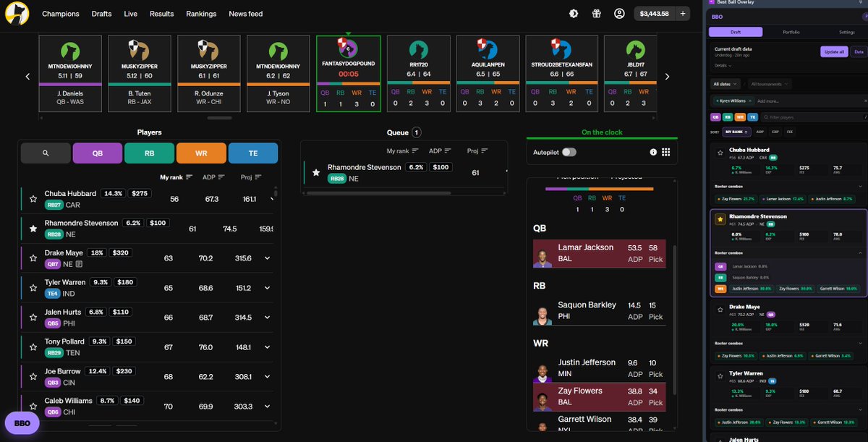Viewport: 868px width, 442px height.
Task: Expand the Joe Burrow row chevron
Action: [267, 377]
